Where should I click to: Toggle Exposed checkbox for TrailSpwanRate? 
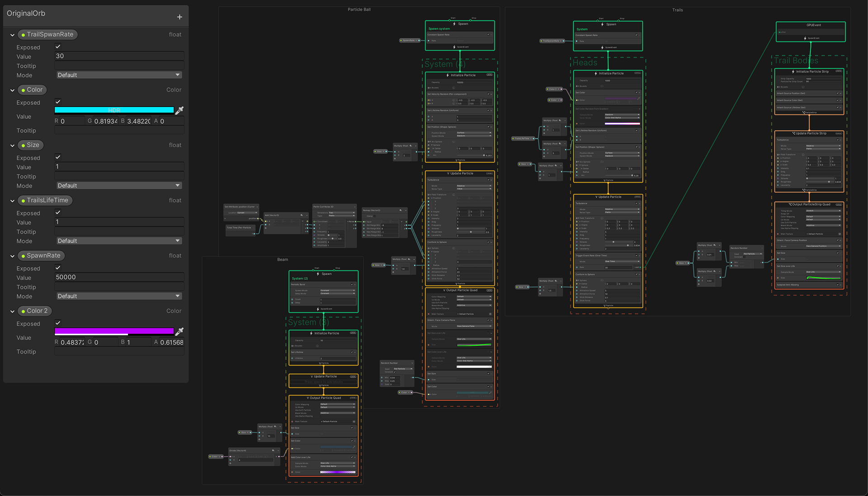pyautogui.click(x=58, y=47)
